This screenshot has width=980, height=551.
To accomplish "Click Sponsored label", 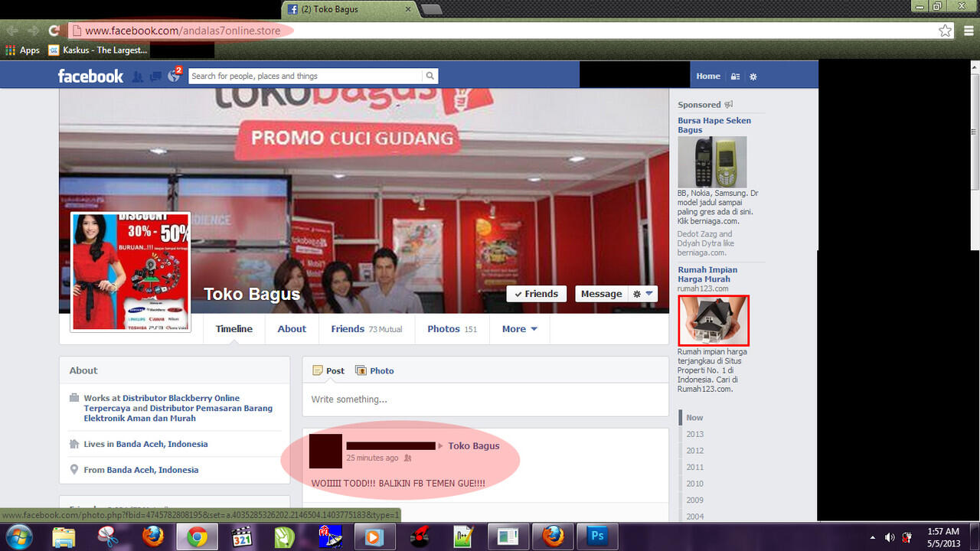I will point(699,105).
